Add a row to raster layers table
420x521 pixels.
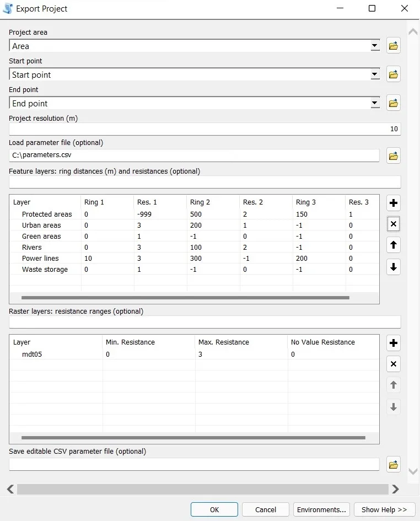(x=393, y=343)
